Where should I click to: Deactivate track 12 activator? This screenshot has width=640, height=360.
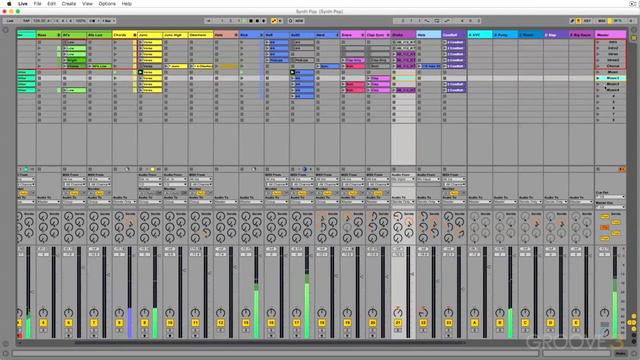(220, 323)
